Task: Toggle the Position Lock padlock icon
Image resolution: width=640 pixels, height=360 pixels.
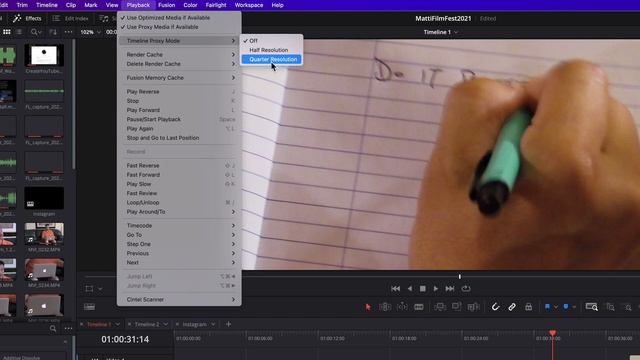Action: pyautogui.click(x=529, y=307)
